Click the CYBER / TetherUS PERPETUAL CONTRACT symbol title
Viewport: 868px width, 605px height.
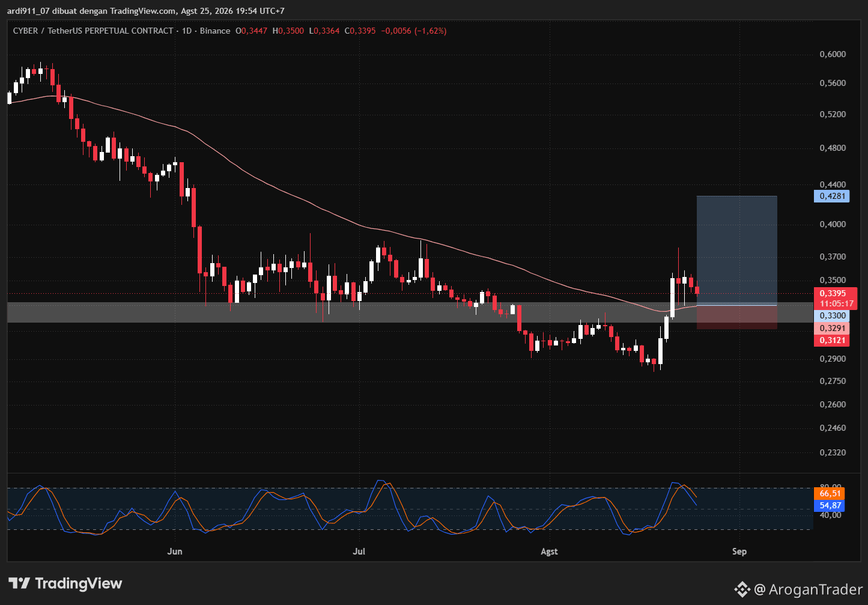[x=93, y=31]
